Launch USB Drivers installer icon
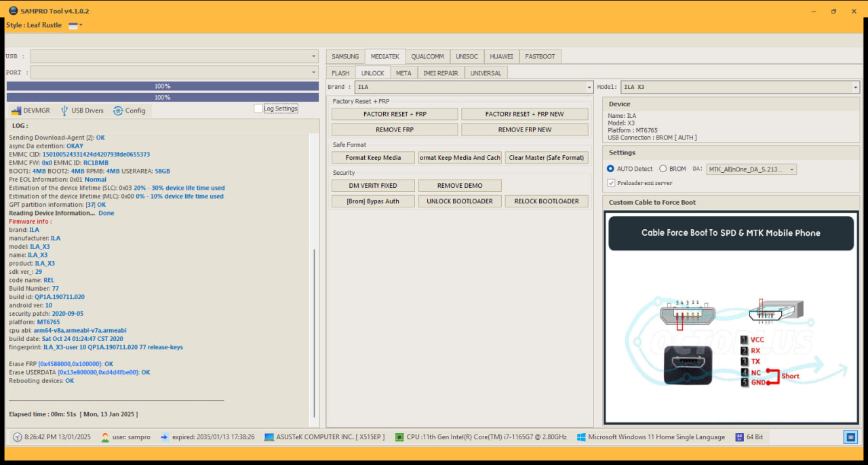Screen dimensions: 868x465 tap(64, 110)
